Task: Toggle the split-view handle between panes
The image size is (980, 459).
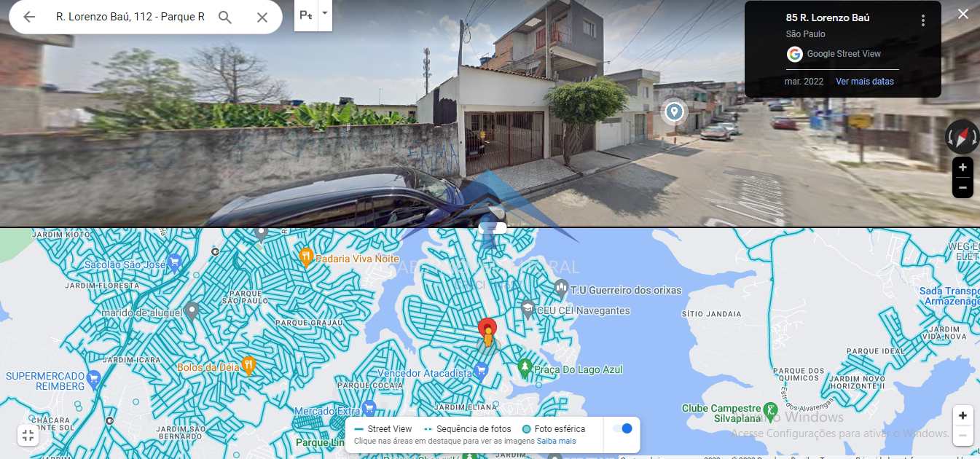Action: tap(493, 228)
